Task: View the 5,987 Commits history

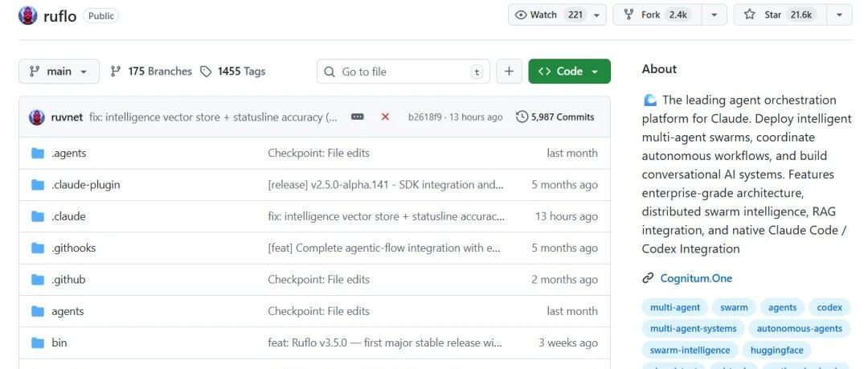Action: tap(555, 117)
